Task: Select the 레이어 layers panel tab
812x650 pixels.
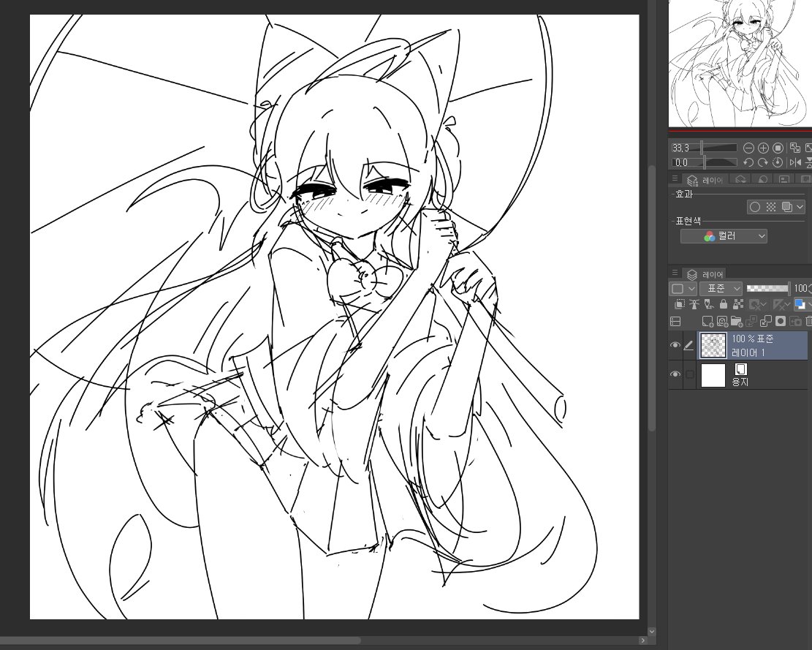Action: pos(705,274)
